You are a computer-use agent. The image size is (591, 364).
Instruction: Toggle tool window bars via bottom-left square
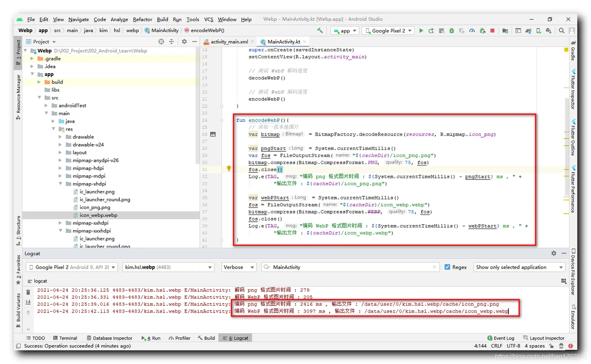coord(19,346)
